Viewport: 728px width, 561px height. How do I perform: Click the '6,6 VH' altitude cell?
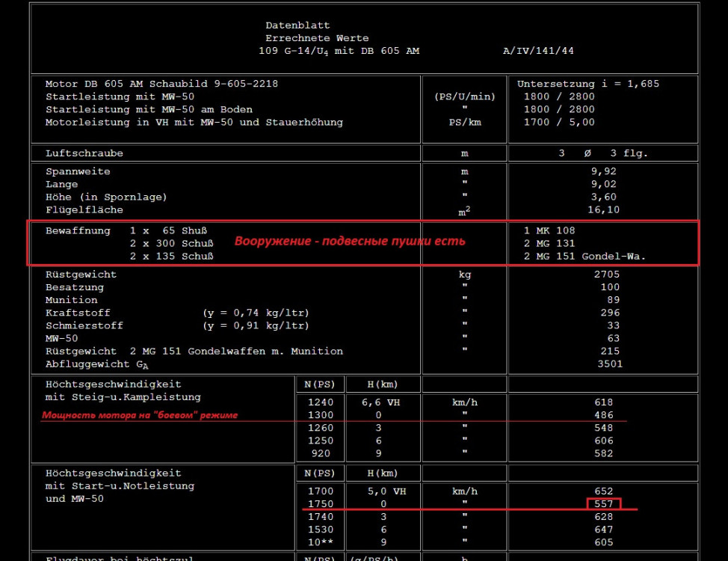coord(380,402)
